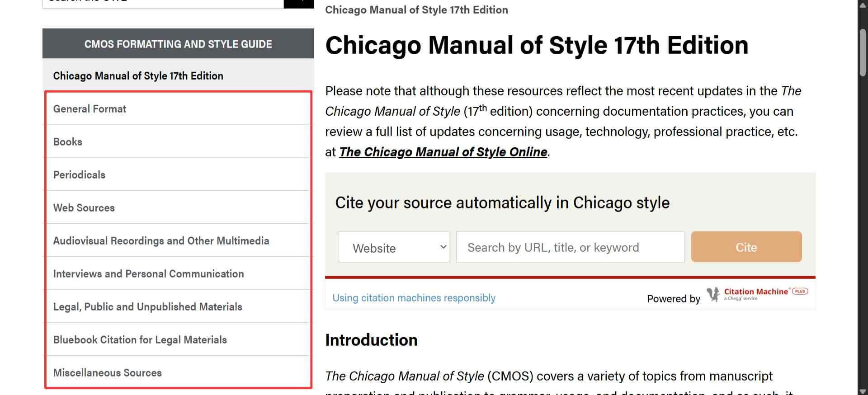
Task: Open the Website source type dropdown
Action: coord(393,247)
